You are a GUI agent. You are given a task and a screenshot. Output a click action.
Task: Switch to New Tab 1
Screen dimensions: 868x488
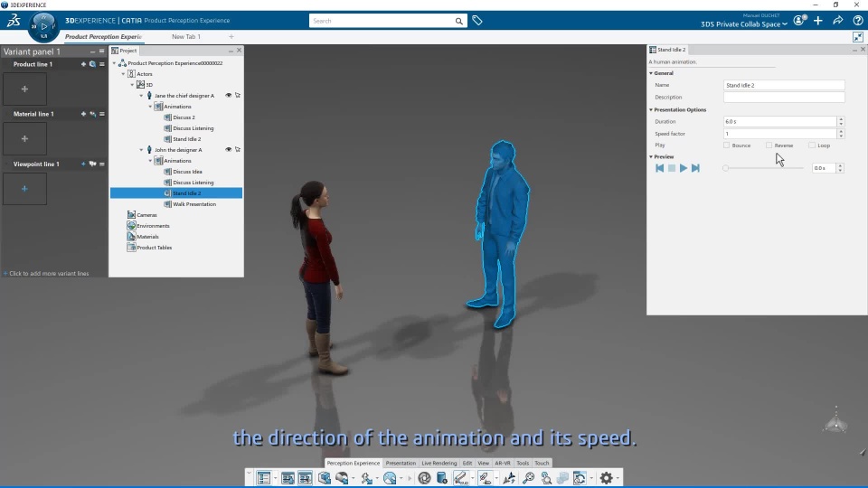(x=186, y=36)
